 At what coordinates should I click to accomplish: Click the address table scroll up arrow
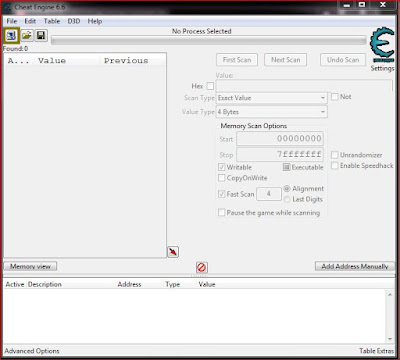[390, 294]
